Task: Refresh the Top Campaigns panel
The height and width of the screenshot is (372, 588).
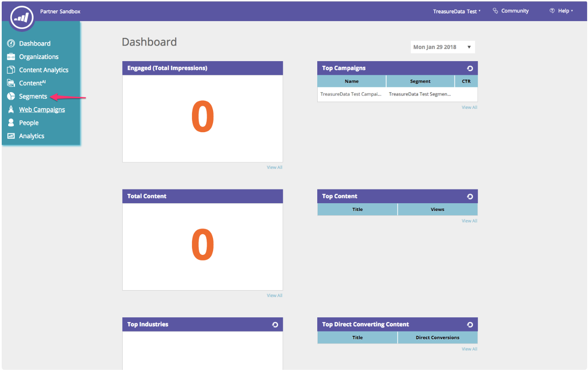Action: (x=470, y=68)
